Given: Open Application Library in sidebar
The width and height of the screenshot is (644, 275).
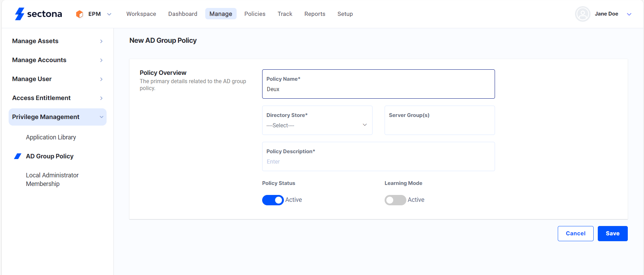Looking at the screenshot, I should click(x=51, y=137).
